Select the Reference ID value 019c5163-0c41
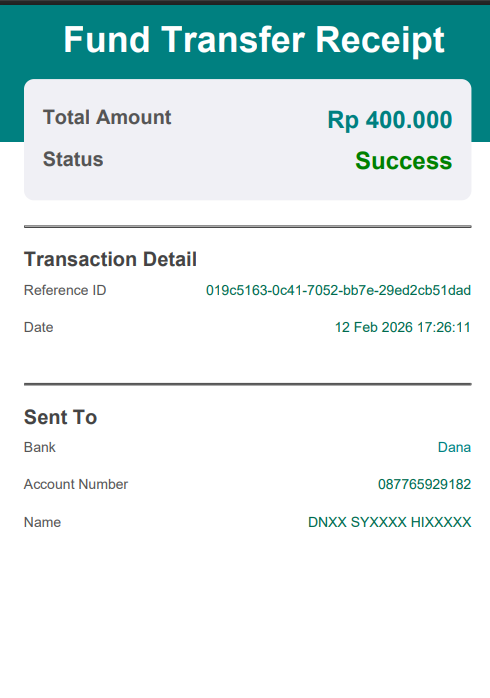The image size is (490, 698). click(338, 290)
